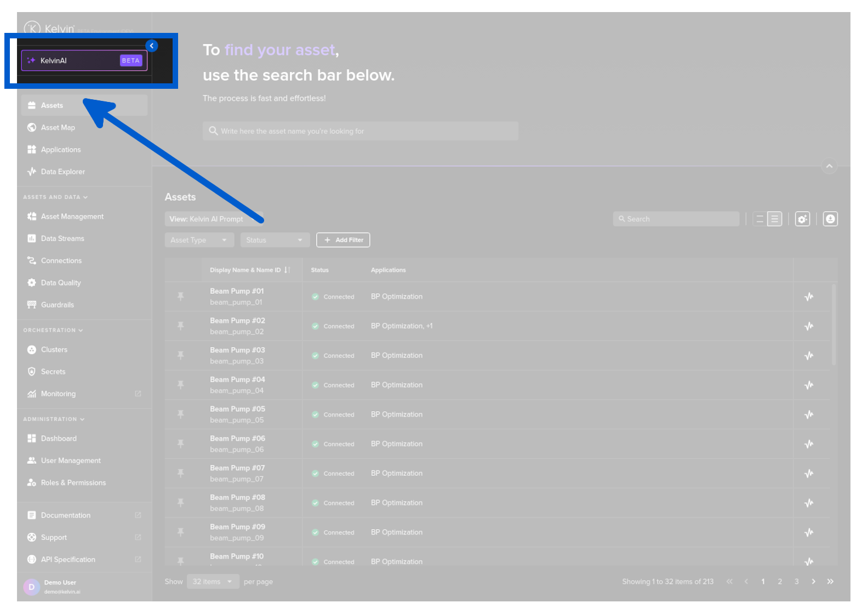
Task: Open the Status filter dropdown
Action: click(x=275, y=240)
